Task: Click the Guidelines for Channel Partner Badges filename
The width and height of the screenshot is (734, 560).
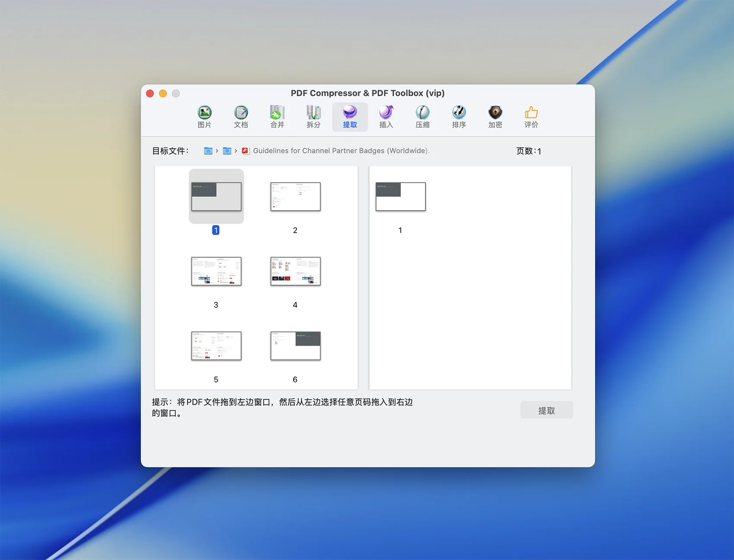Action: coord(340,151)
